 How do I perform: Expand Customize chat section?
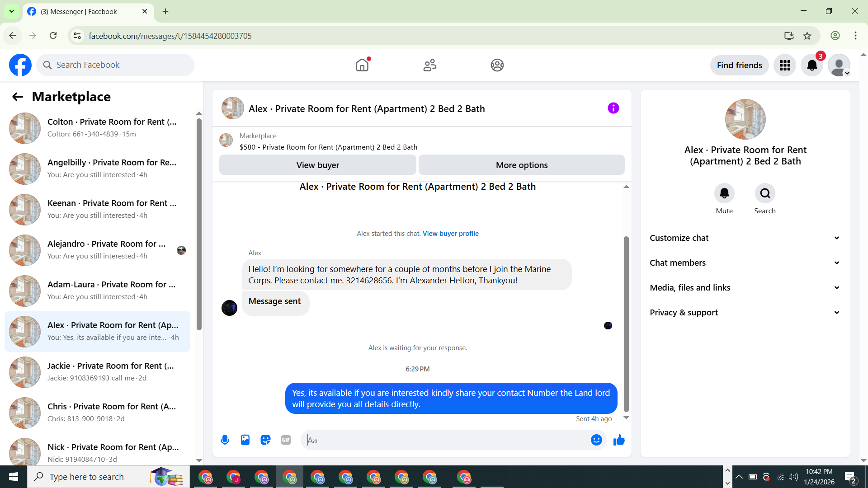(745, 238)
